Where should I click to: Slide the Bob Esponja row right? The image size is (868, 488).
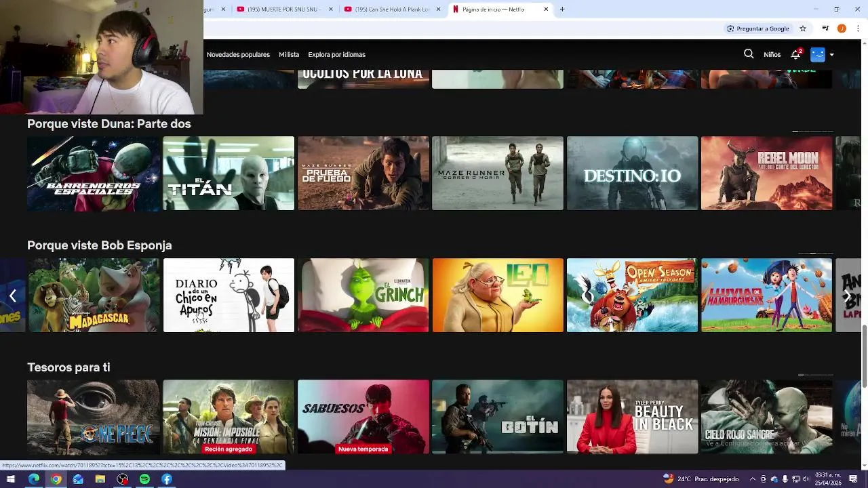pyautogui.click(x=848, y=296)
